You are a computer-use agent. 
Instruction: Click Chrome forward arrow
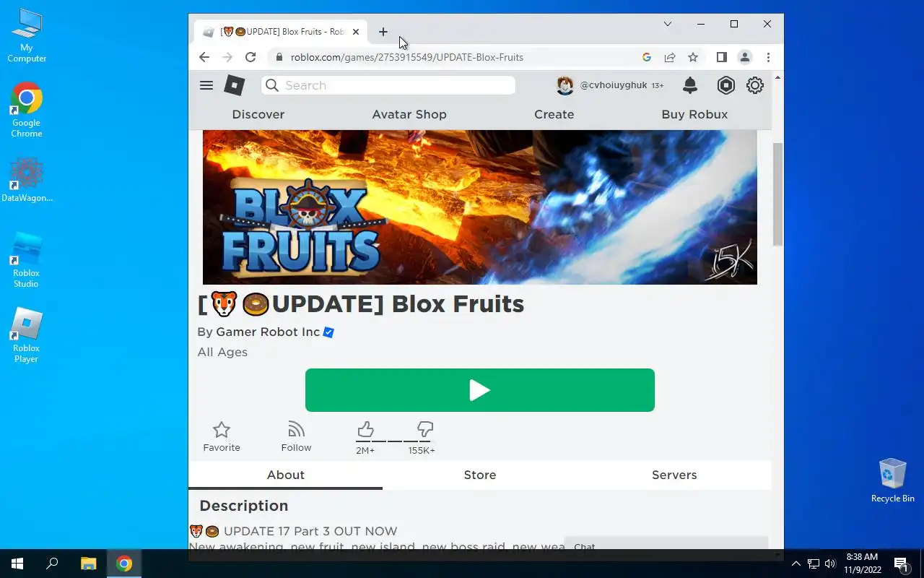tap(227, 57)
